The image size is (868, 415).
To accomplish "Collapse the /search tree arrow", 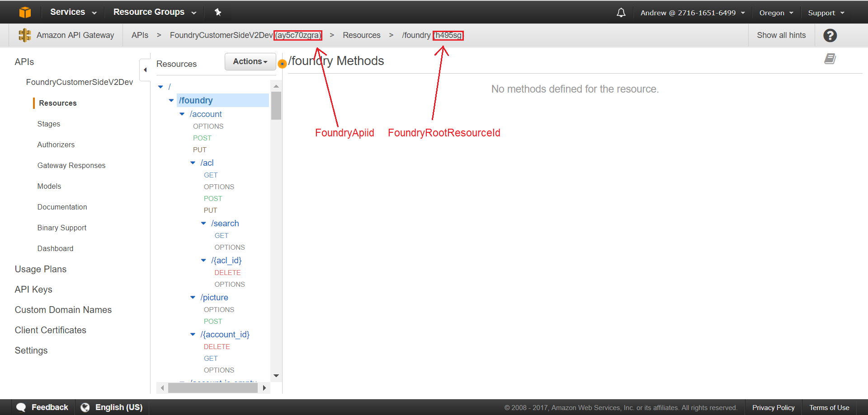I will [x=203, y=223].
